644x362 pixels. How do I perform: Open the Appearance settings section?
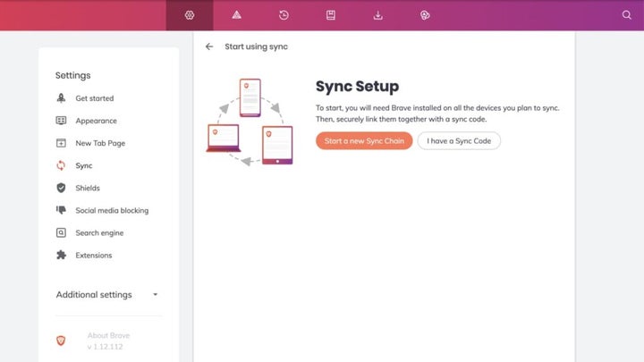(x=96, y=121)
